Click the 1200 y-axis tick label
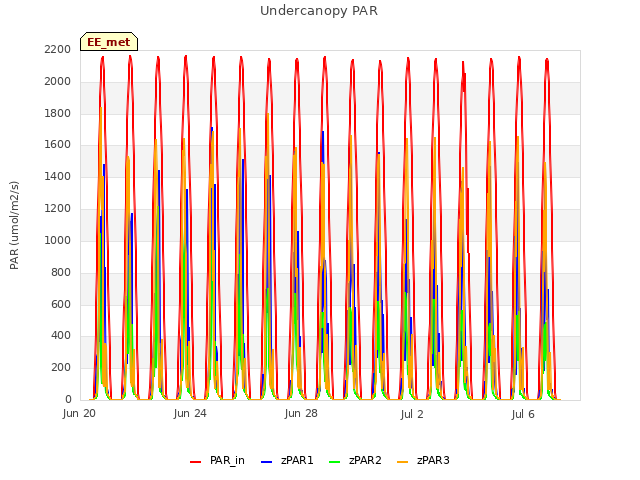 58,209
